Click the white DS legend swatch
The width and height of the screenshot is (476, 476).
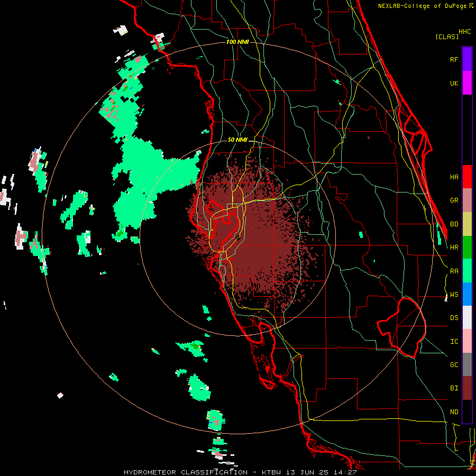[x=467, y=317]
